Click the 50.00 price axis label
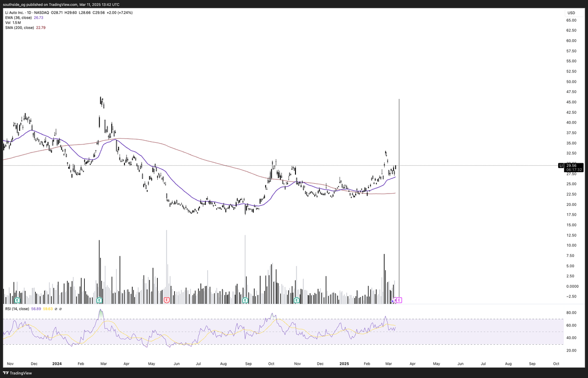This screenshot has height=378, width=588. [571, 82]
